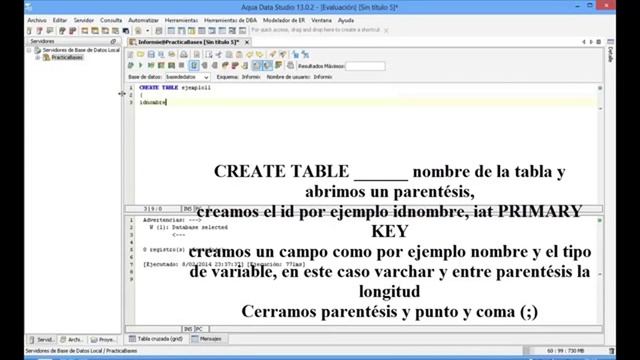
Task: Open the small dropdown arrow in the main toolbar
Action: click(147, 31)
